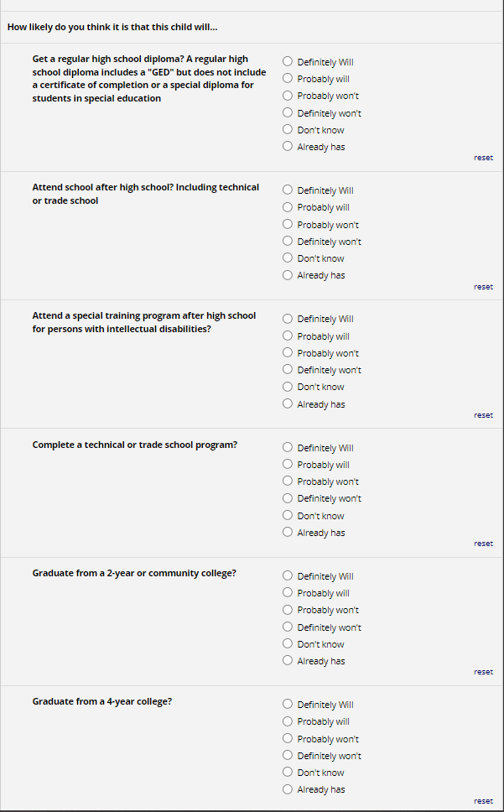Screen dimensions: 504x812
Task: Choose 'Already has' for regular high school diploma
Action: pos(288,146)
